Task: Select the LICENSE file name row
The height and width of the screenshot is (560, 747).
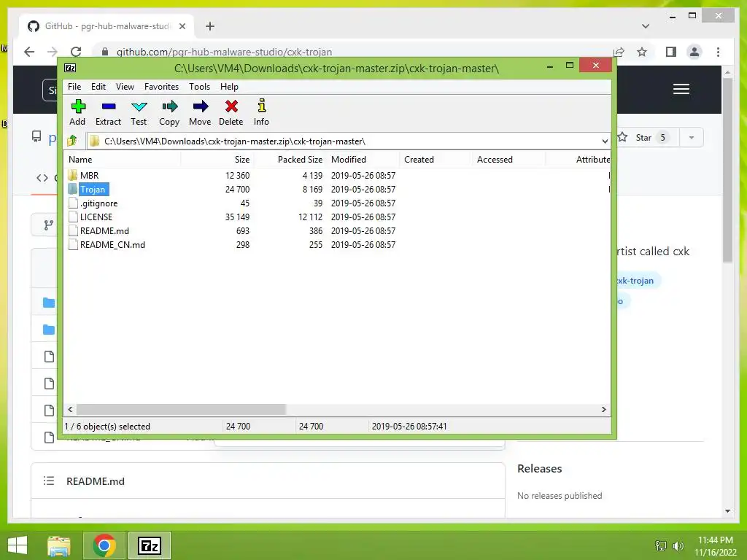Action: coord(96,217)
